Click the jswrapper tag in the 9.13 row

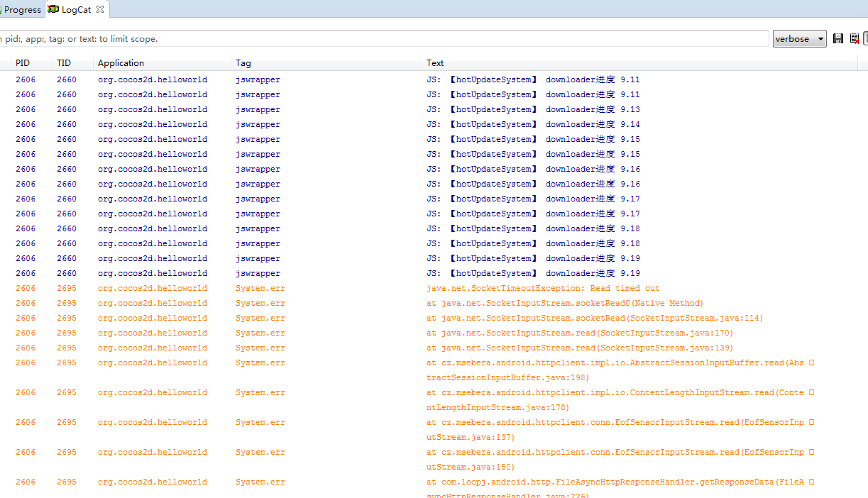point(258,109)
